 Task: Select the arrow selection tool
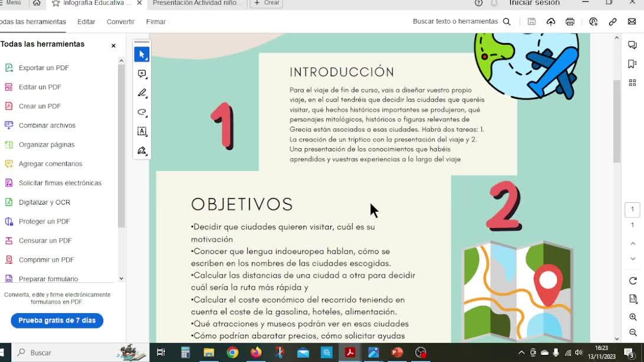pyautogui.click(x=142, y=55)
